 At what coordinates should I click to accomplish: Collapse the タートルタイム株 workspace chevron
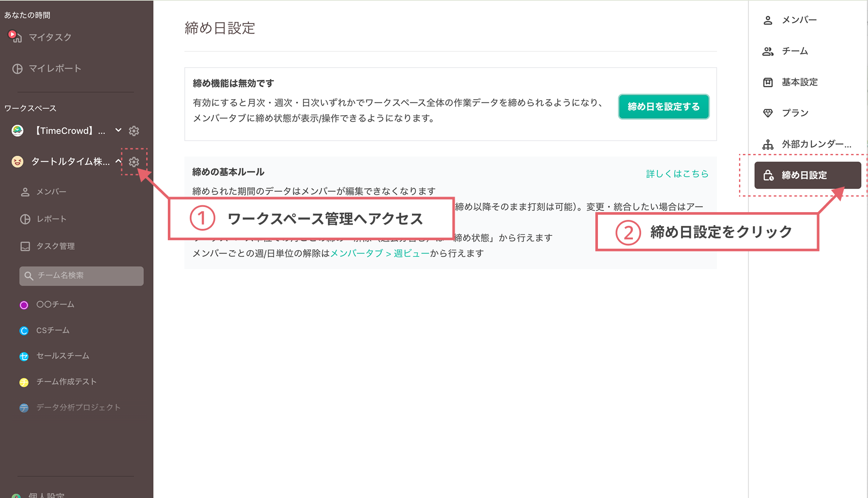pyautogui.click(x=118, y=161)
